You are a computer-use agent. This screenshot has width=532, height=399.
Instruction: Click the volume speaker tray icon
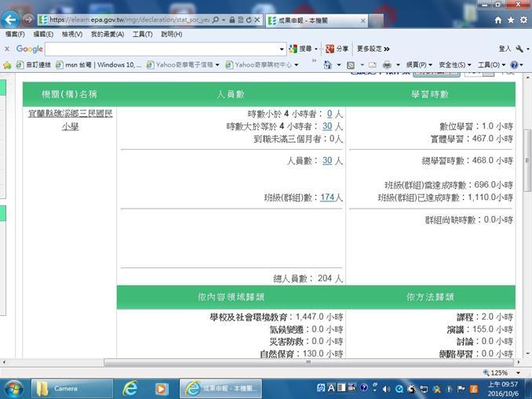385,388
